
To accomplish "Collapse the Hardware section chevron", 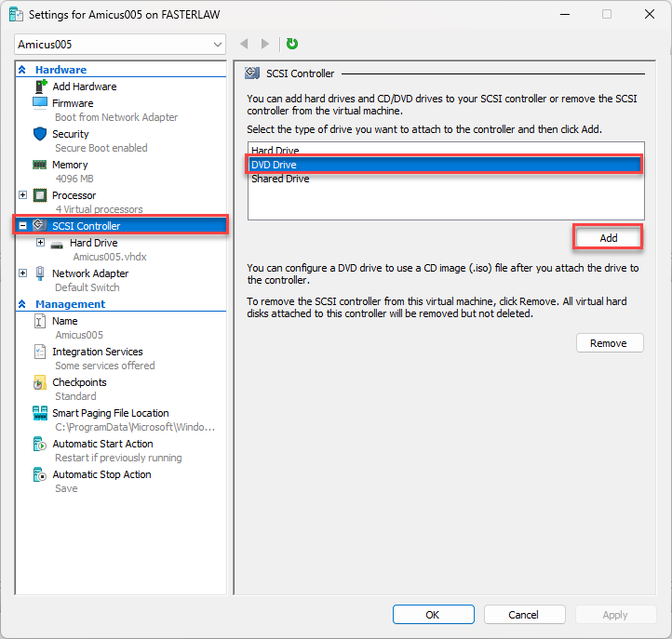I will pyautogui.click(x=22, y=70).
